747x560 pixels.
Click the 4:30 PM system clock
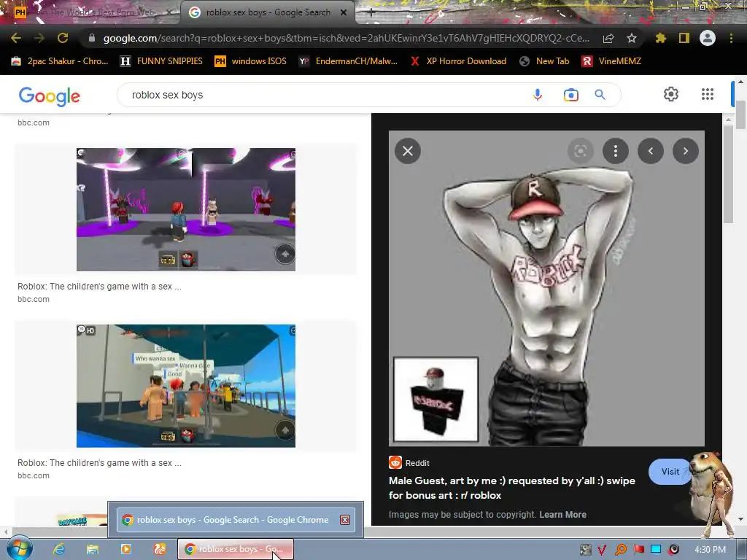pos(710,550)
